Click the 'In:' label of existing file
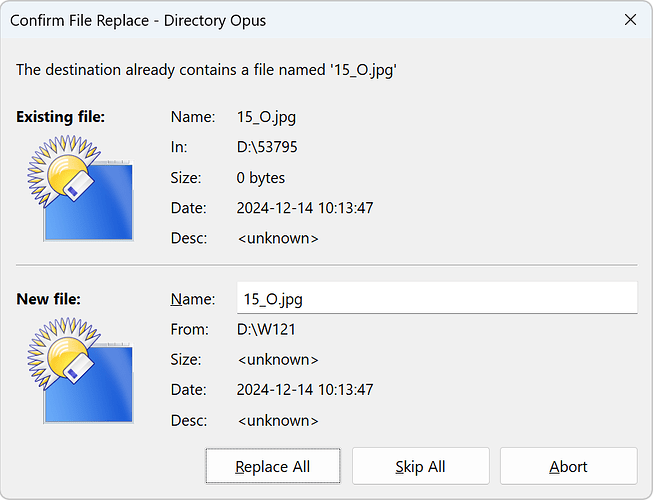 pyautogui.click(x=179, y=147)
